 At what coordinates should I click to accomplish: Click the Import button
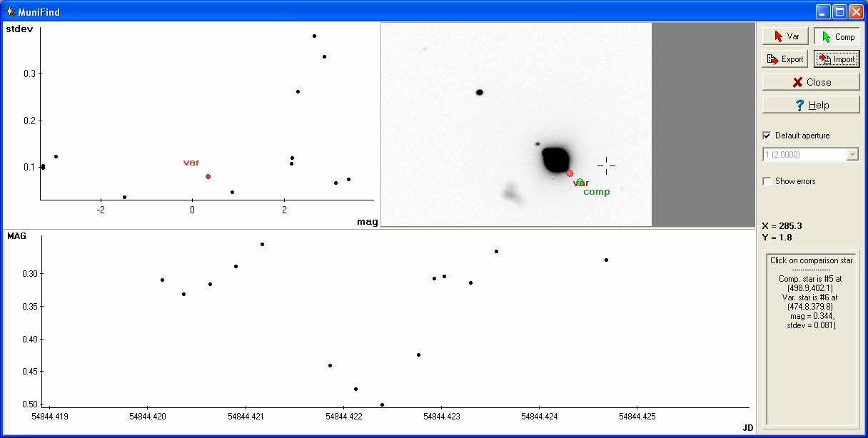pyautogui.click(x=837, y=59)
